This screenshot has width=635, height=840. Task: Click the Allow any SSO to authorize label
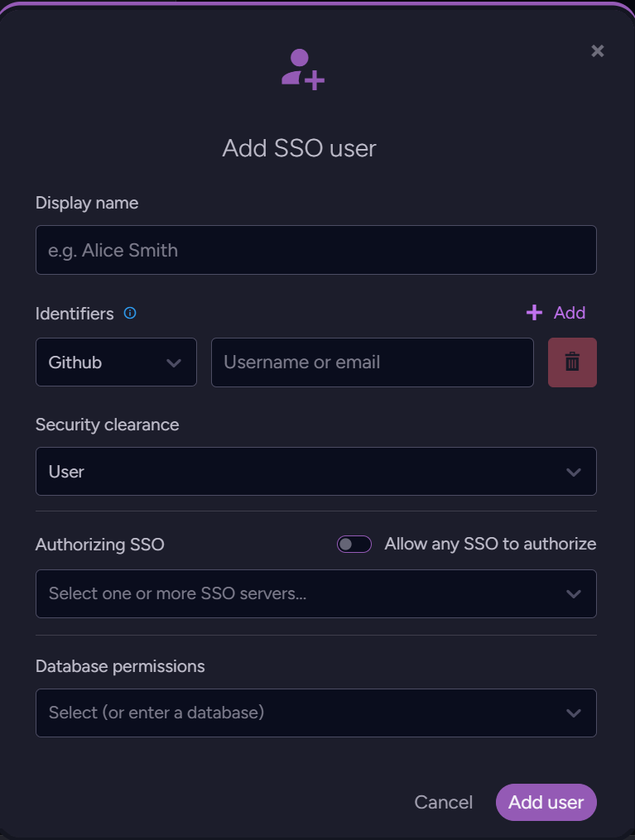(490, 544)
